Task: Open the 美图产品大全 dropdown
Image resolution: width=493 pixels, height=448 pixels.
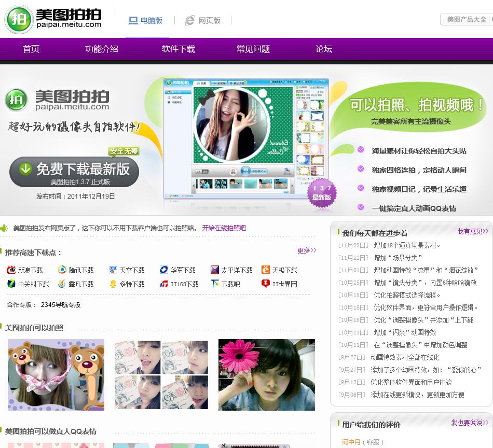Action: [467, 20]
